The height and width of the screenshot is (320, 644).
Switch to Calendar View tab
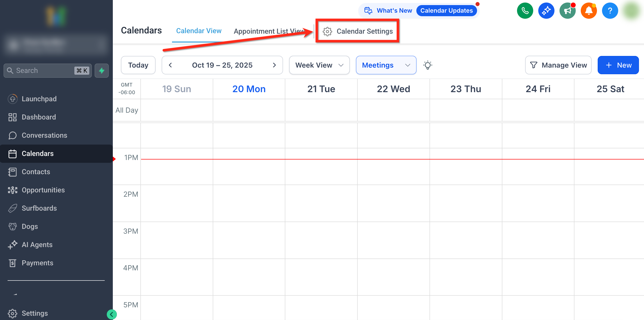click(199, 31)
